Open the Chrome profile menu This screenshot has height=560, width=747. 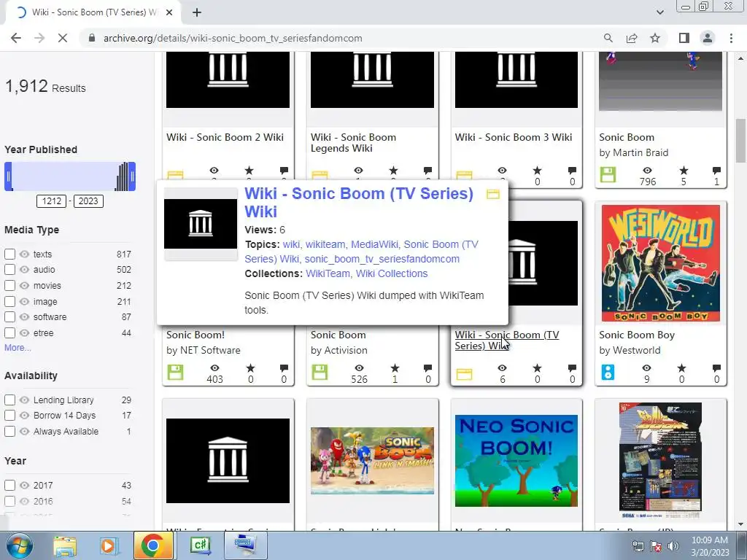point(708,38)
